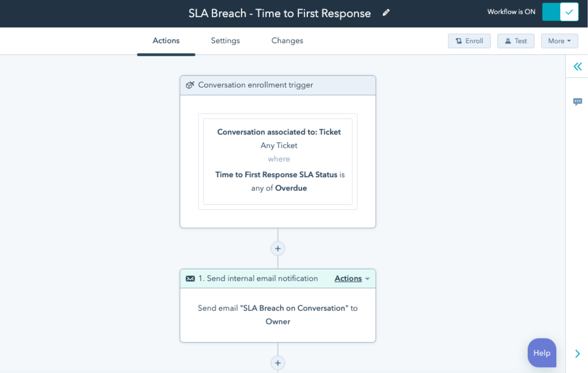
Task: Click the envelope icon on email action
Action: (190, 278)
